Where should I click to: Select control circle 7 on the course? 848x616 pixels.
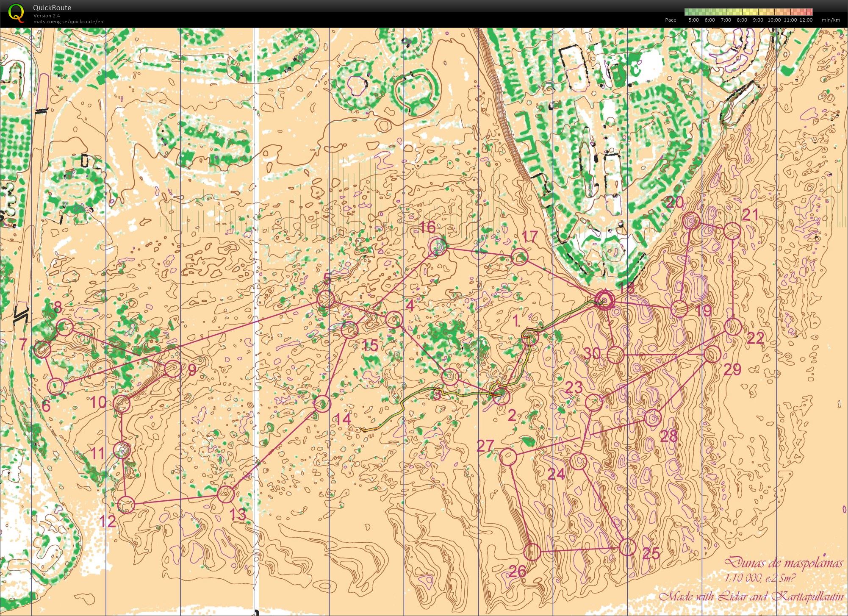click(42, 350)
